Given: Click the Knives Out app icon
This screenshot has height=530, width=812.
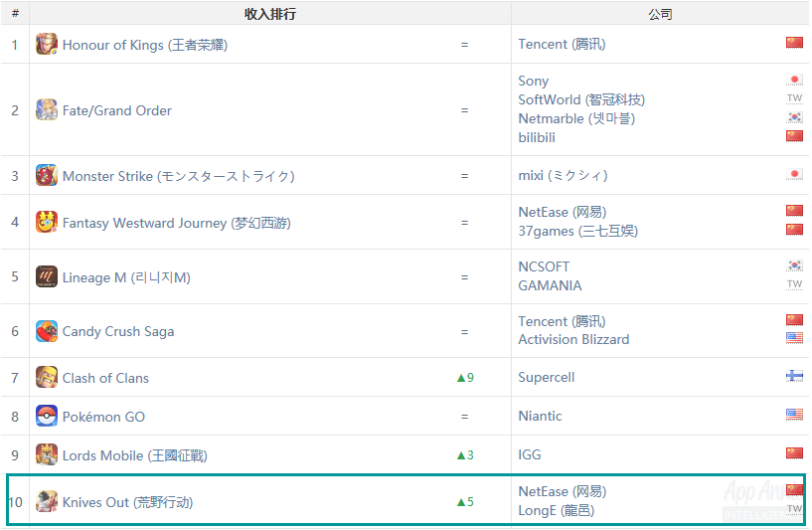Looking at the screenshot, I should [x=46, y=501].
